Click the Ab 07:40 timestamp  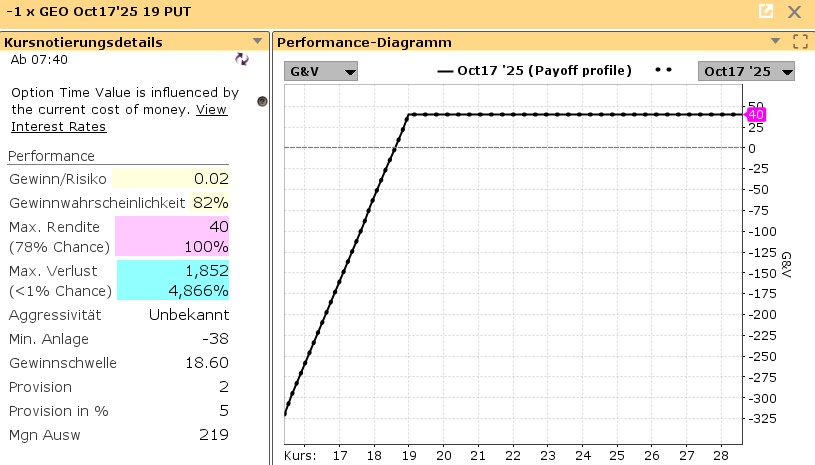pos(39,60)
